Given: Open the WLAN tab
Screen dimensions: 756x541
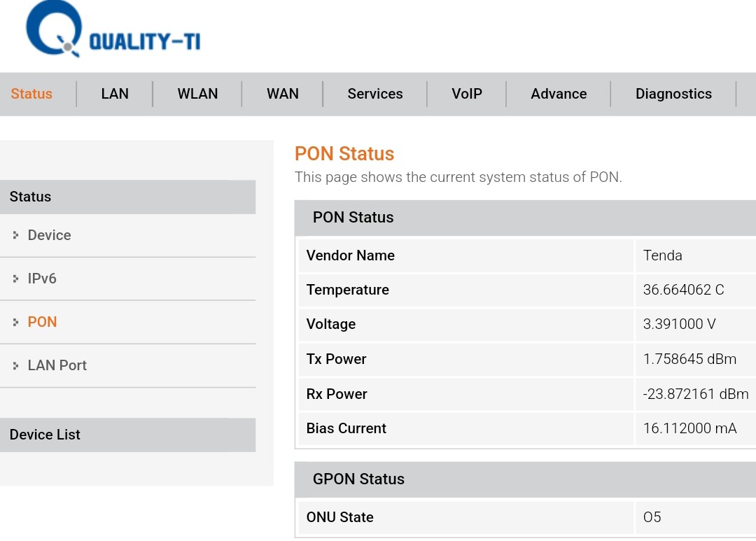Looking at the screenshot, I should [197, 94].
